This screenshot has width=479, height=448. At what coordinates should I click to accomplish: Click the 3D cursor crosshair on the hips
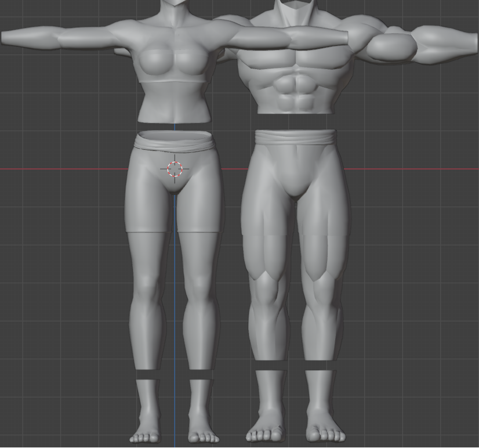point(175,169)
